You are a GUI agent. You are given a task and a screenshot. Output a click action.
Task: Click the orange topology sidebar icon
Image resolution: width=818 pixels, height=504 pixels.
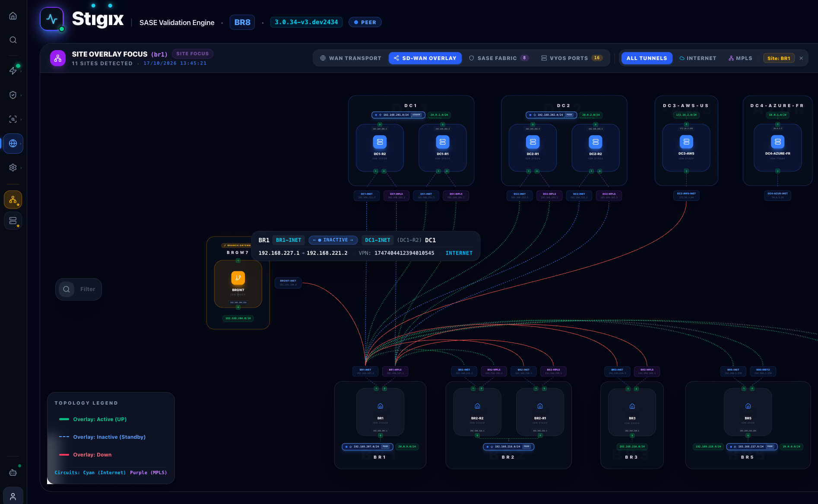(x=13, y=200)
